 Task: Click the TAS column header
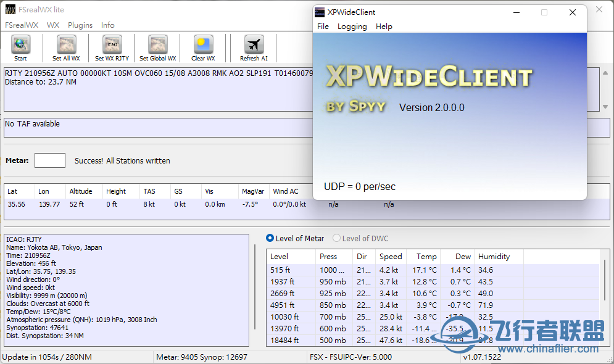155,191
